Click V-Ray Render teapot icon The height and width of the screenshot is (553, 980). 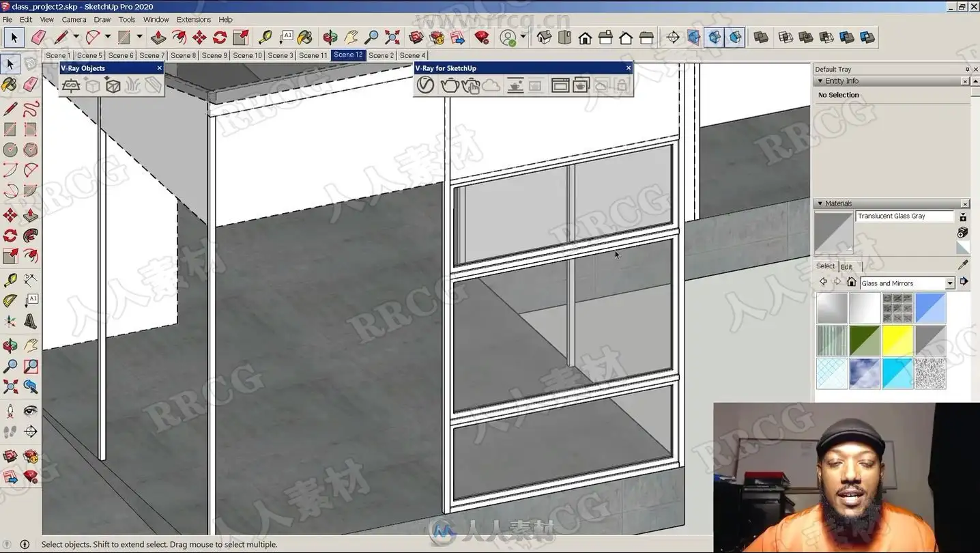tap(450, 85)
